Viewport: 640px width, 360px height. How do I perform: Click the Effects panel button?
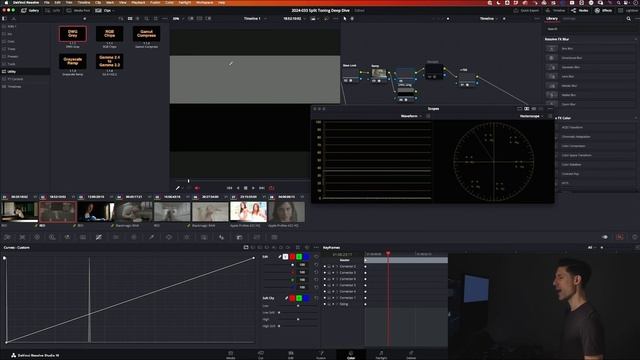click(x=603, y=11)
